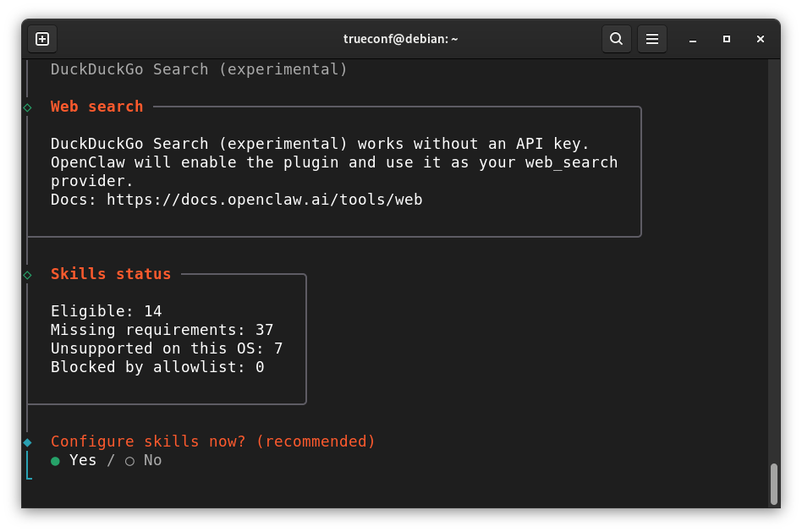Minimize the terminal window
This screenshot has height=532, width=802.
point(693,40)
